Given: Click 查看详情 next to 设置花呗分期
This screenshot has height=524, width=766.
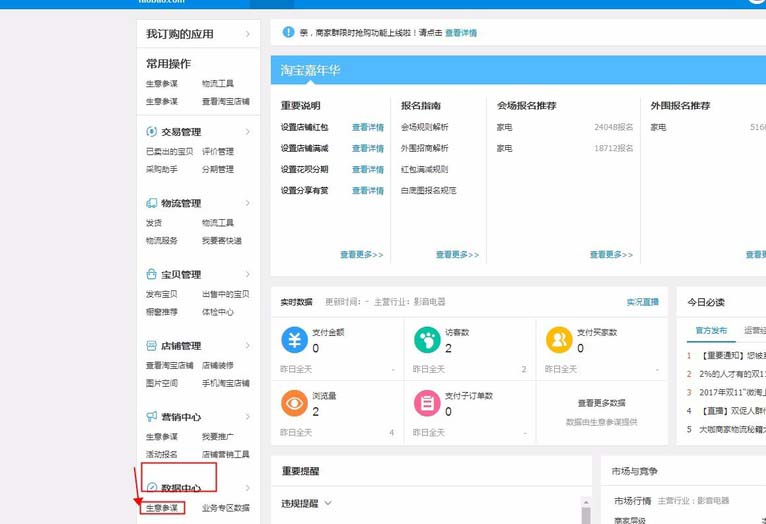Looking at the screenshot, I should point(368,169).
